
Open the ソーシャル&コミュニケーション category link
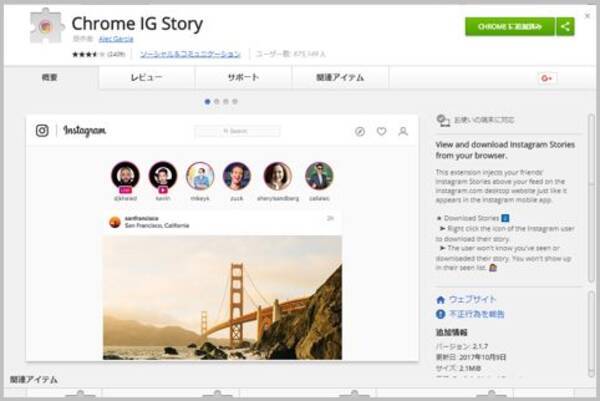point(190,53)
